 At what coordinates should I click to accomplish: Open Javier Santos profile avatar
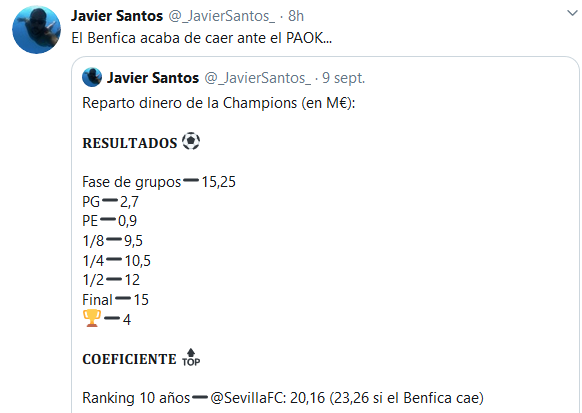[36, 30]
